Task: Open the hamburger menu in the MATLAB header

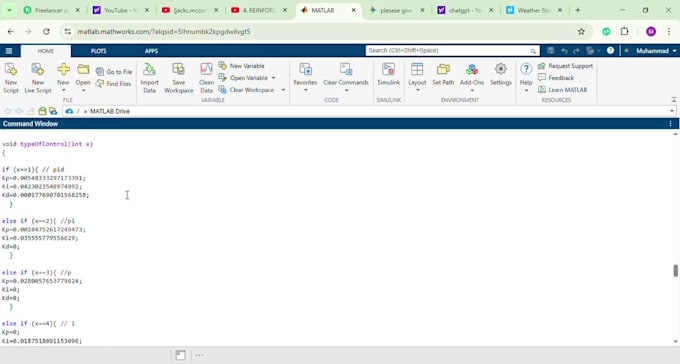Action: [x=9, y=51]
